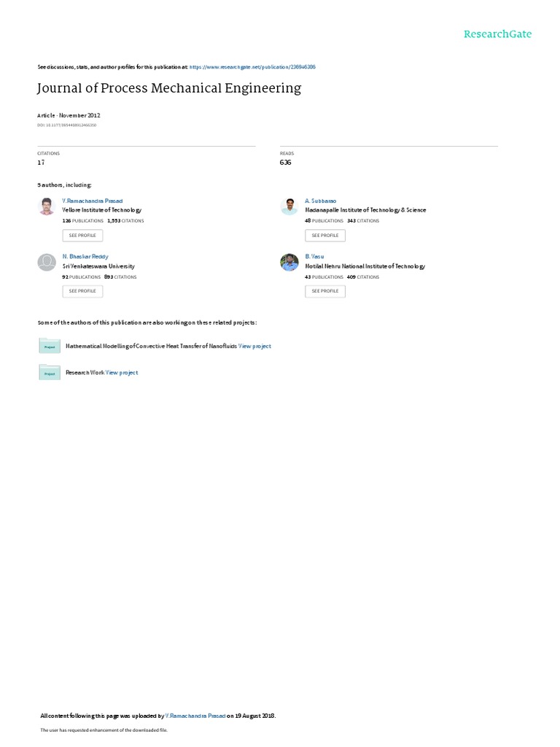Screen dimensions: 560x747
Task: Open A. Subbarao author name link
Action: click(321, 201)
